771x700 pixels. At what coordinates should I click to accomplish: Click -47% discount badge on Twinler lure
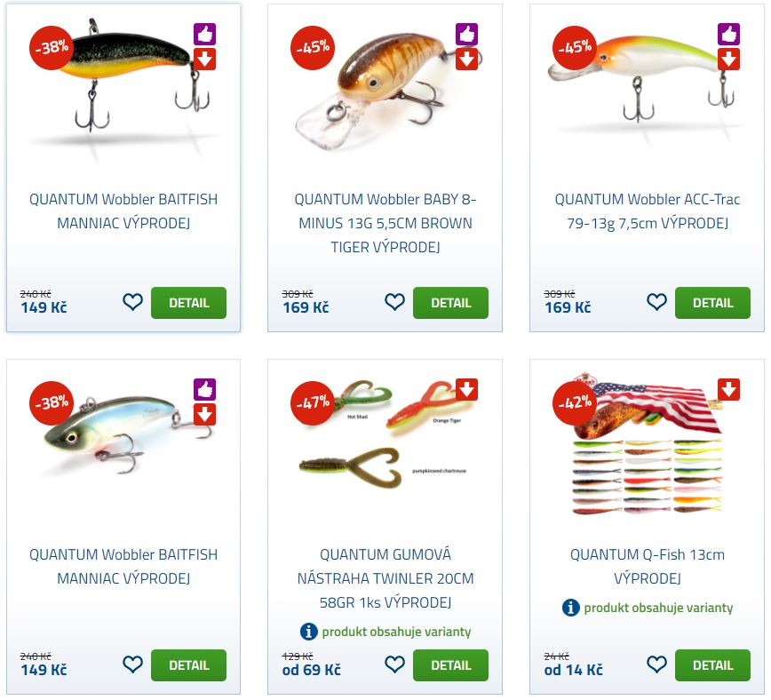[x=313, y=403]
